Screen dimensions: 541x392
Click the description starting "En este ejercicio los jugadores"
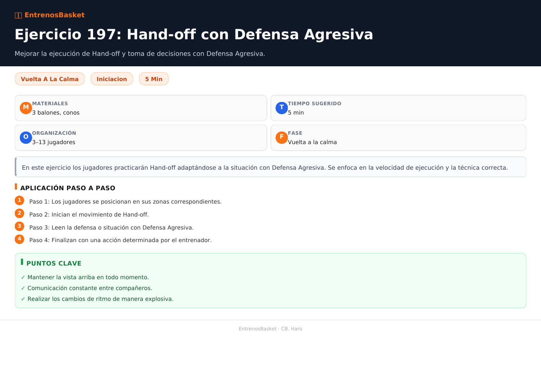coord(265,168)
